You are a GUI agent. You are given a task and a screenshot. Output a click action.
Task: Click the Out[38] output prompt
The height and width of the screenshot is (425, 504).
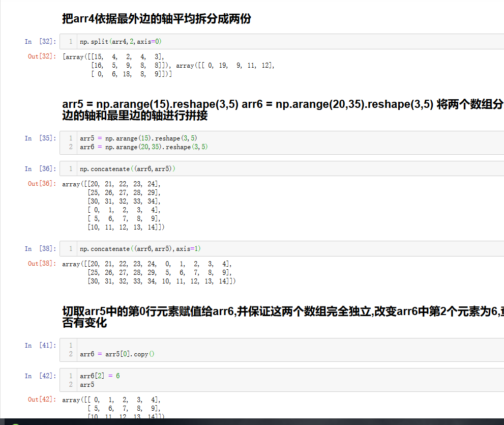42,264
